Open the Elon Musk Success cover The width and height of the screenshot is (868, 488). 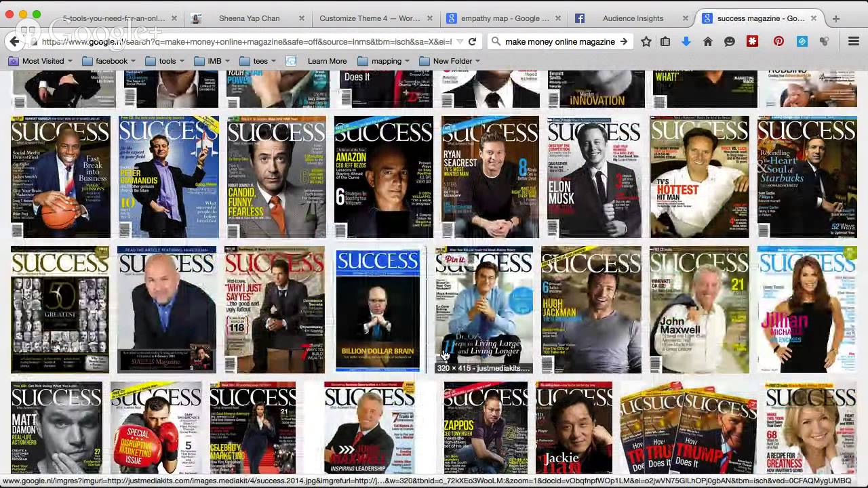pos(594,177)
